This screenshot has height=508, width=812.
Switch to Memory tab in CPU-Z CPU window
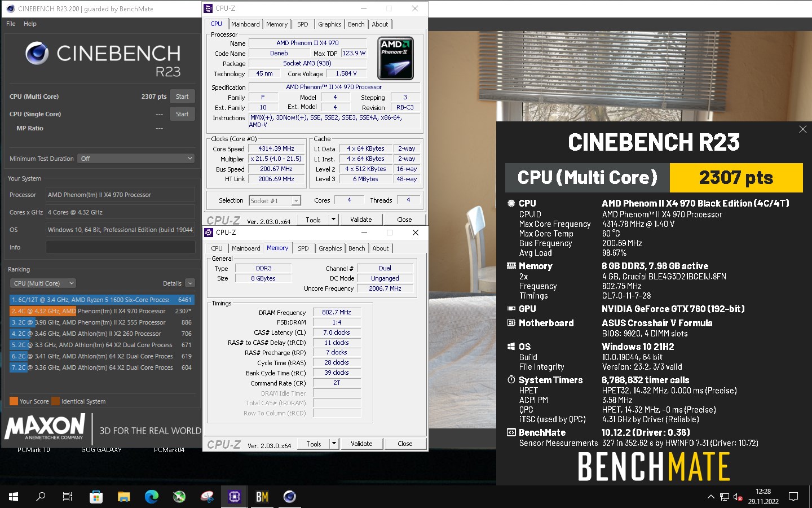point(277,24)
